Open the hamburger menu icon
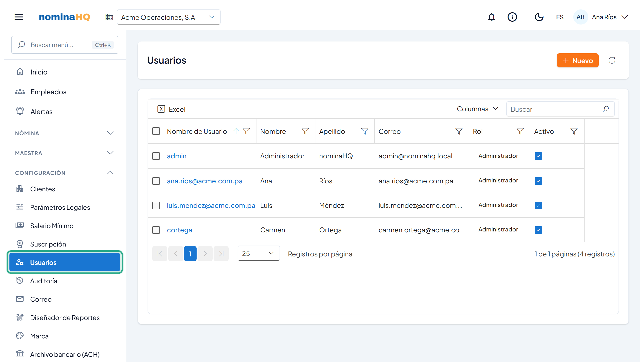The image size is (644, 362). (19, 17)
